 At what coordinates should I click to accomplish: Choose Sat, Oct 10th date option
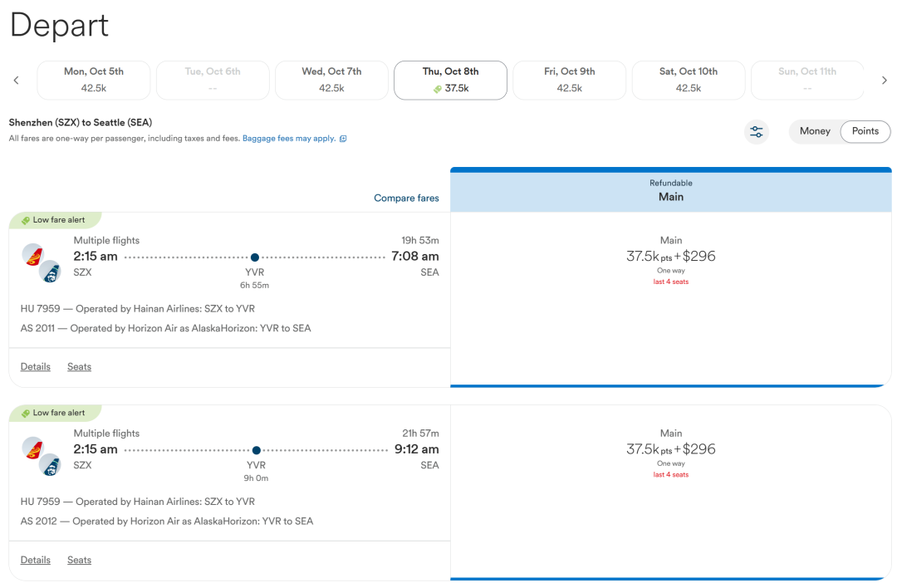[x=689, y=80]
